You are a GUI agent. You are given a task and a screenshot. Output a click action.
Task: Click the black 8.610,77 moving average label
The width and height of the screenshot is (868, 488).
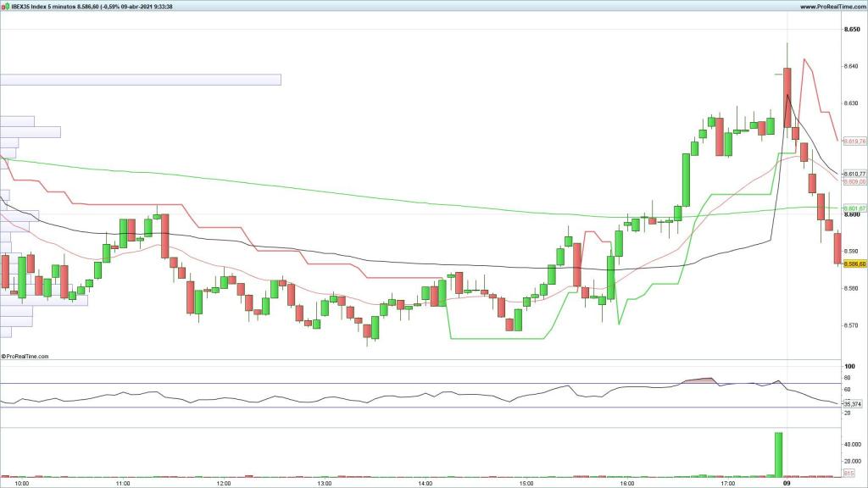(854, 174)
